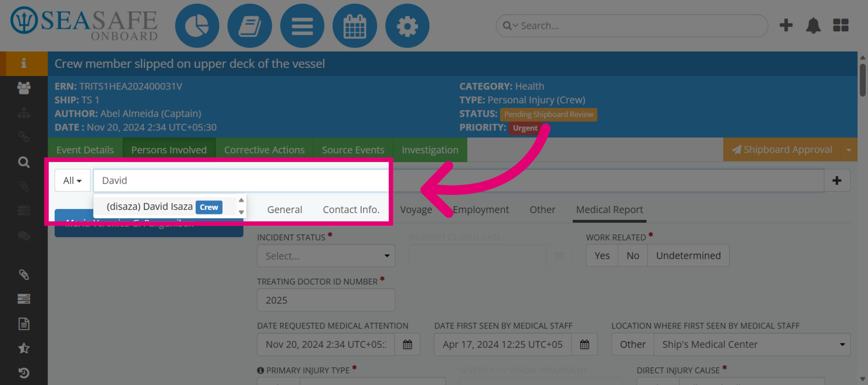Open the Other sub-tab
868x385 pixels.
pos(542,210)
